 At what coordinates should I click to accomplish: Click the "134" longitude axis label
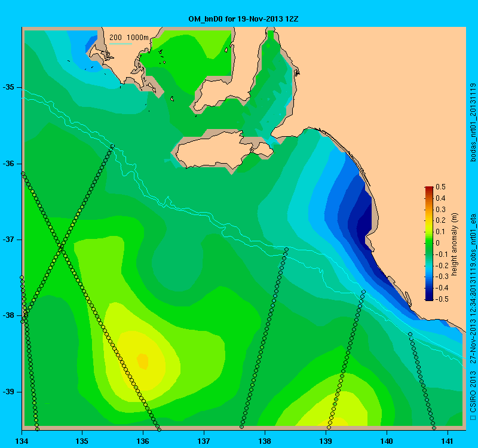coord(22,441)
